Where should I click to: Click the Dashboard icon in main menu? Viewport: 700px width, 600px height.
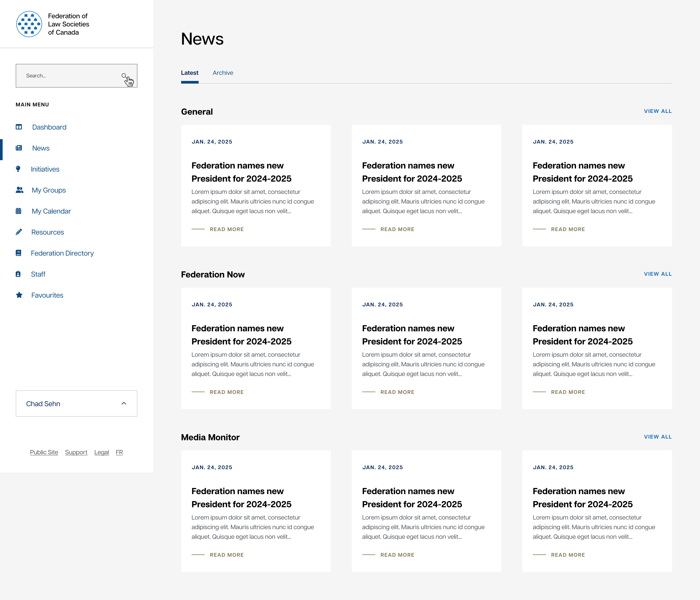19,127
